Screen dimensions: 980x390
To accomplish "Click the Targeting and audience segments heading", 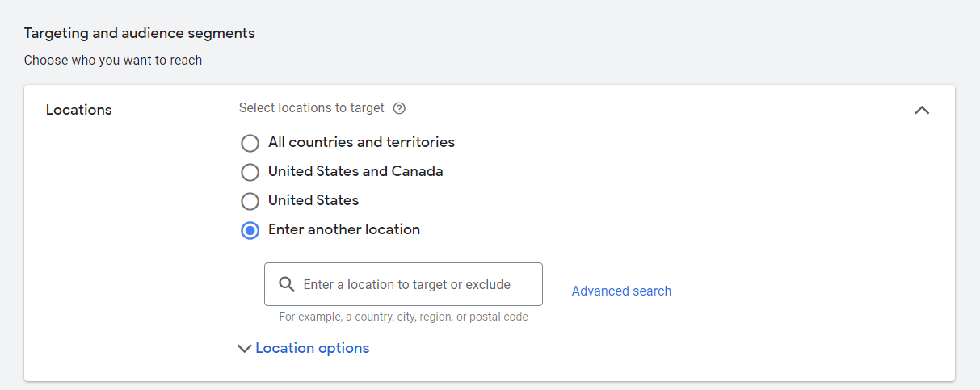I will click(x=139, y=33).
